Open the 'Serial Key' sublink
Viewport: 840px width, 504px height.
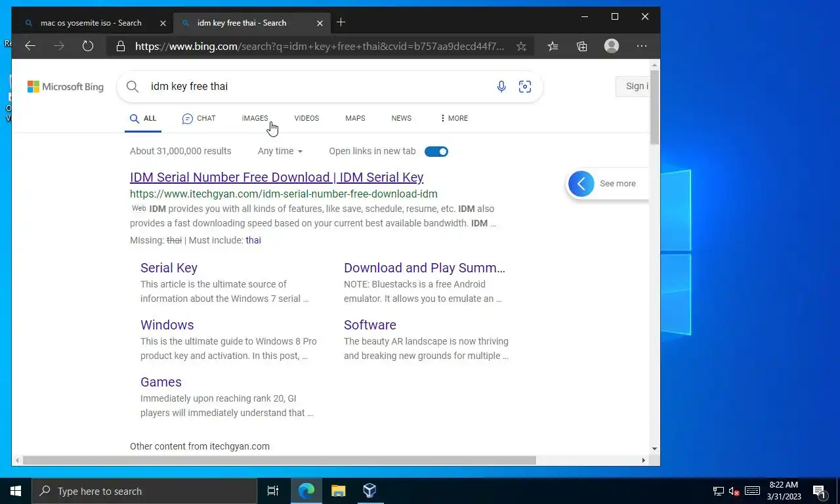(169, 268)
